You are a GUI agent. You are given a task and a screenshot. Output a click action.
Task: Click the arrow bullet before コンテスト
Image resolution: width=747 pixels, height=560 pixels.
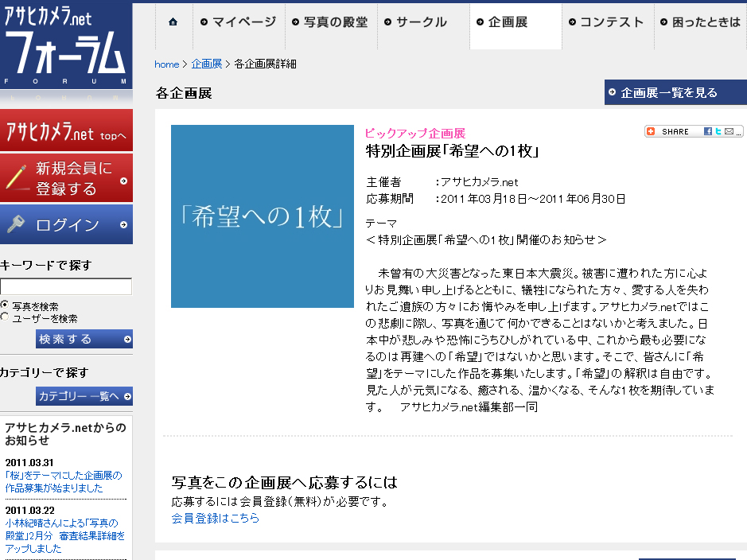tap(572, 22)
